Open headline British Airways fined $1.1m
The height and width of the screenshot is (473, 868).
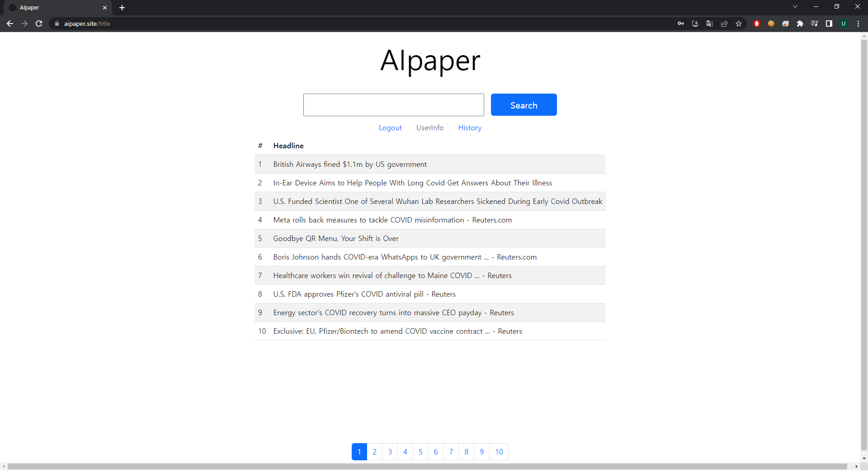(350, 164)
